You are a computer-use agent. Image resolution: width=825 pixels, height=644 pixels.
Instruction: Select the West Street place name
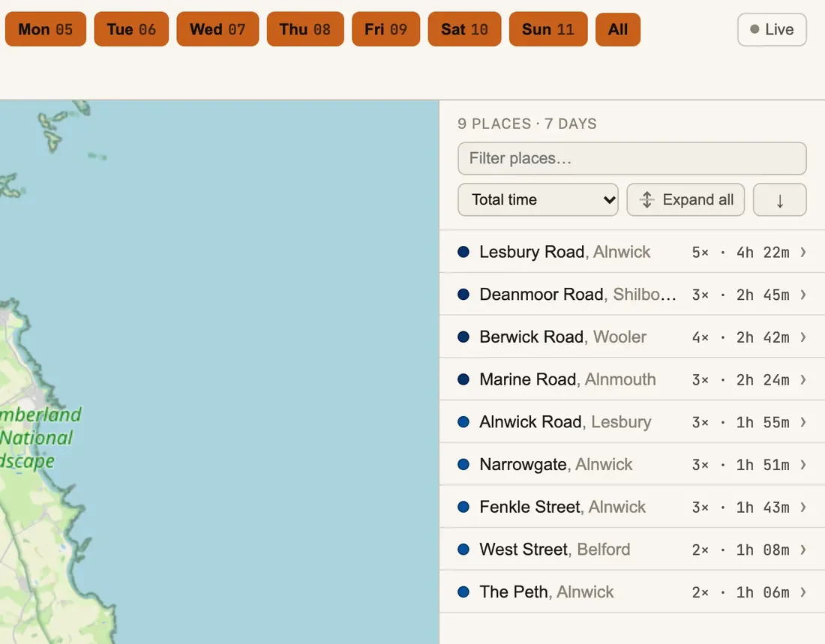[523, 550]
